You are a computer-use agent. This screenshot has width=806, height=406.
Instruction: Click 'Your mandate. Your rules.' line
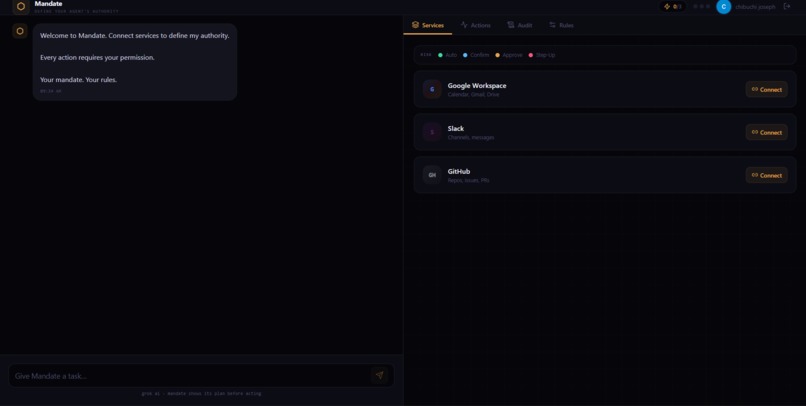click(78, 80)
